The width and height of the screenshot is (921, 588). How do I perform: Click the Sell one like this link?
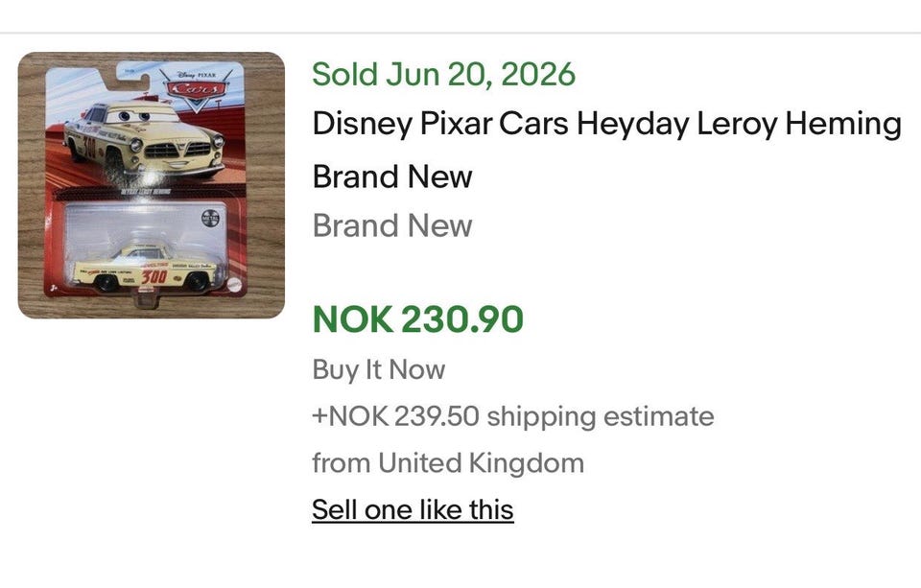point(413,509)
